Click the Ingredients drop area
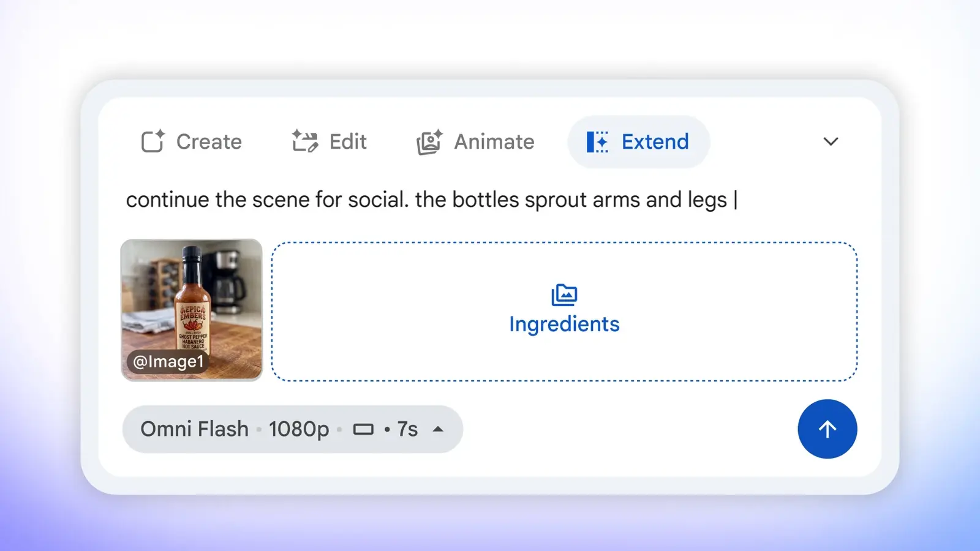Viewport: 980px width, 551px height. (564, 312)
